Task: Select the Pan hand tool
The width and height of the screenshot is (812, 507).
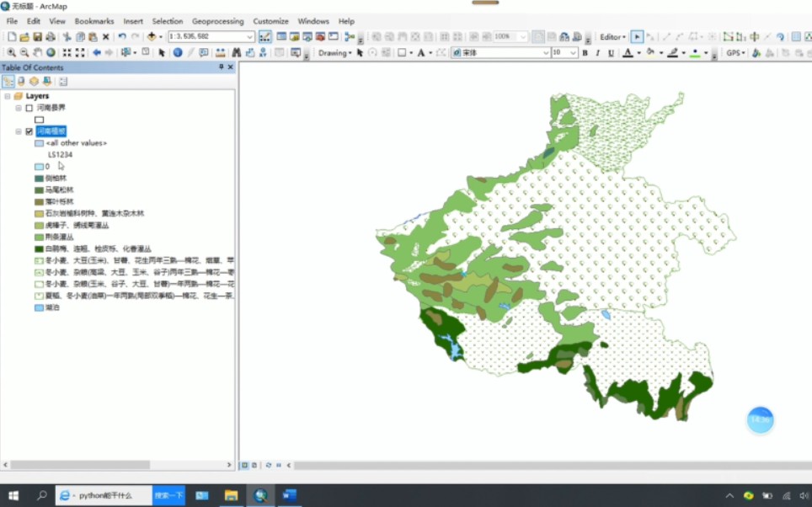Action: tap(37, 53)
